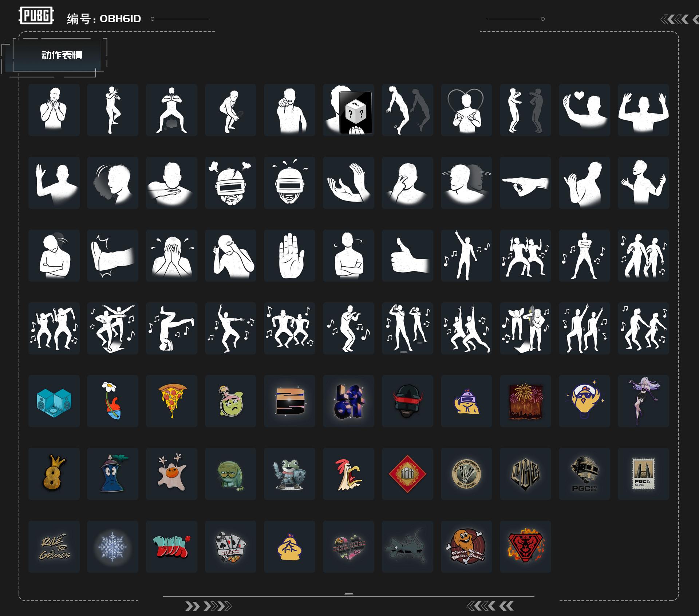The height and width of the screenshot is (616, 699).
Task: Select the fireworks spray thumbnail
Action: [525, 401]
